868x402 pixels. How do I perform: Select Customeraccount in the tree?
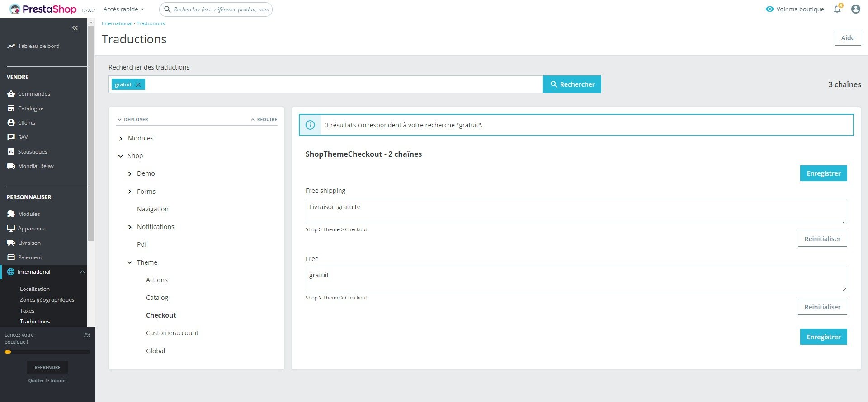(172, 333)
